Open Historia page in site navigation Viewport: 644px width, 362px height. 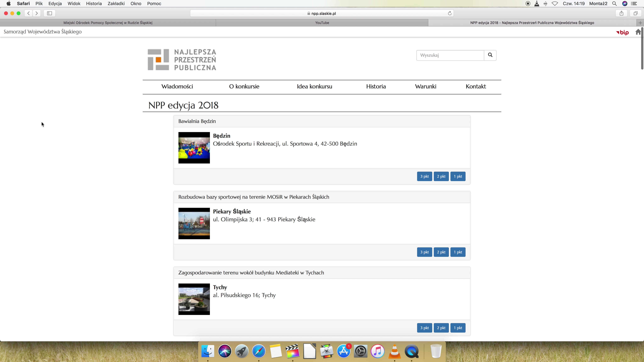(376, 86)
